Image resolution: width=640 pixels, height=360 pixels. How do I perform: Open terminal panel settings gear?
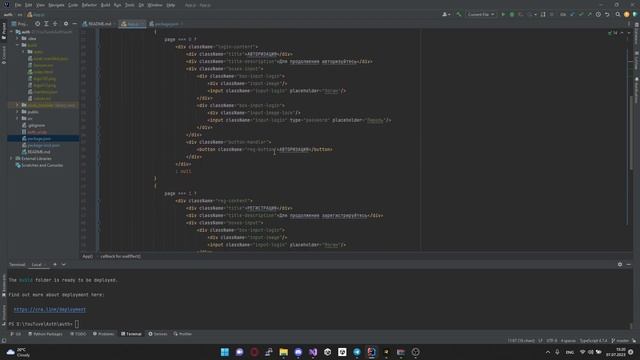[x=620, y=264]
